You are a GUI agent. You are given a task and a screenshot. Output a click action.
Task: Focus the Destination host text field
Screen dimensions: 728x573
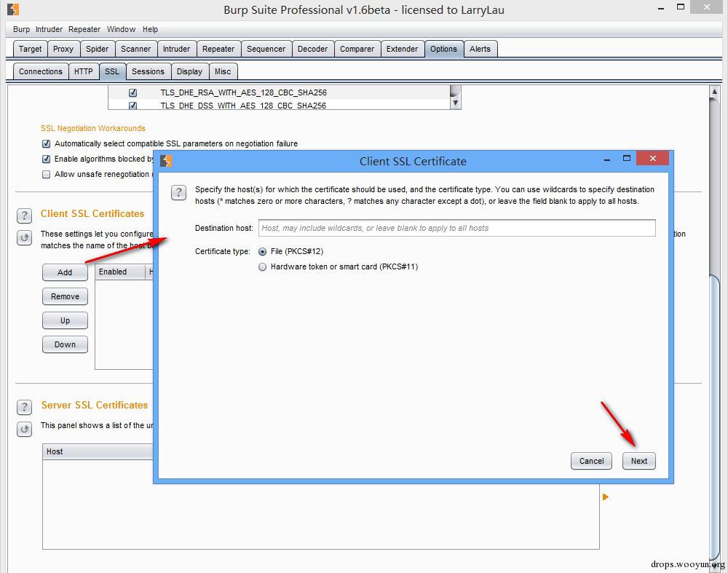[456, 228]
